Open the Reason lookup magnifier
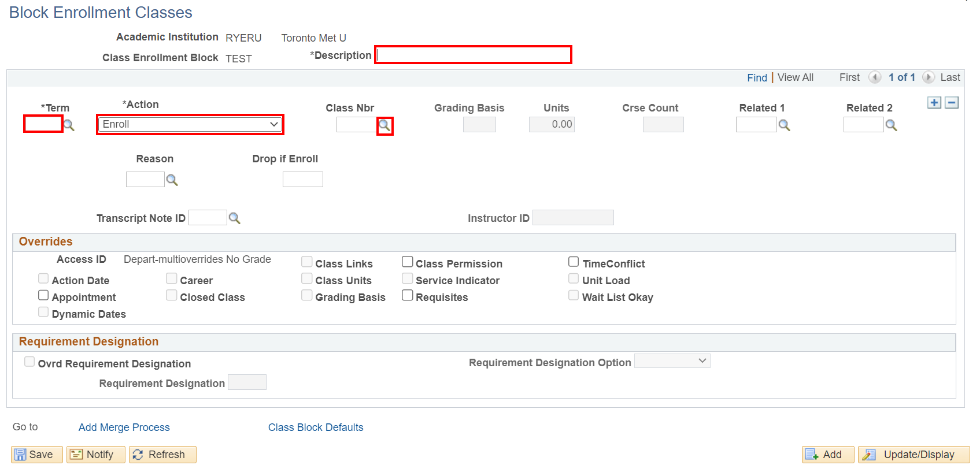 click(x=172, y=180)
